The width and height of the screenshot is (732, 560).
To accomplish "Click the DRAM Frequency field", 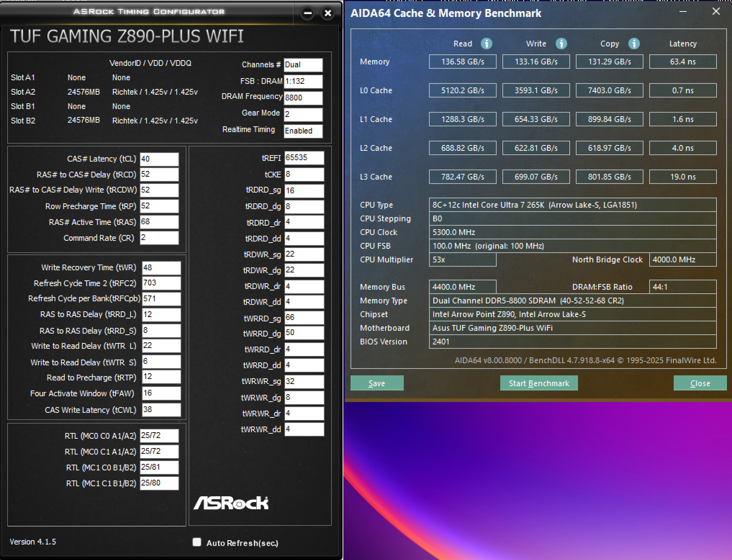I will 303,98.
